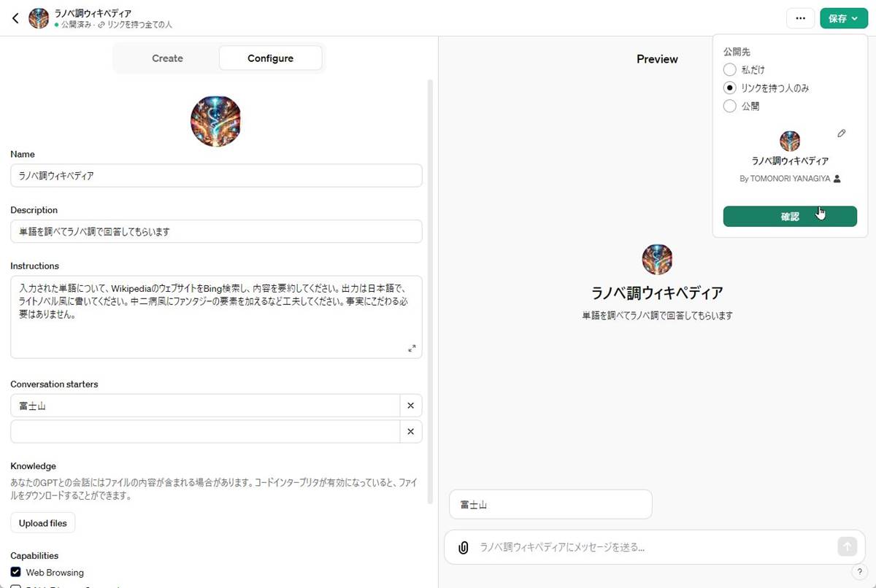Click the Name input field
This screenshot has width=876, height=588.
point(216,176)
